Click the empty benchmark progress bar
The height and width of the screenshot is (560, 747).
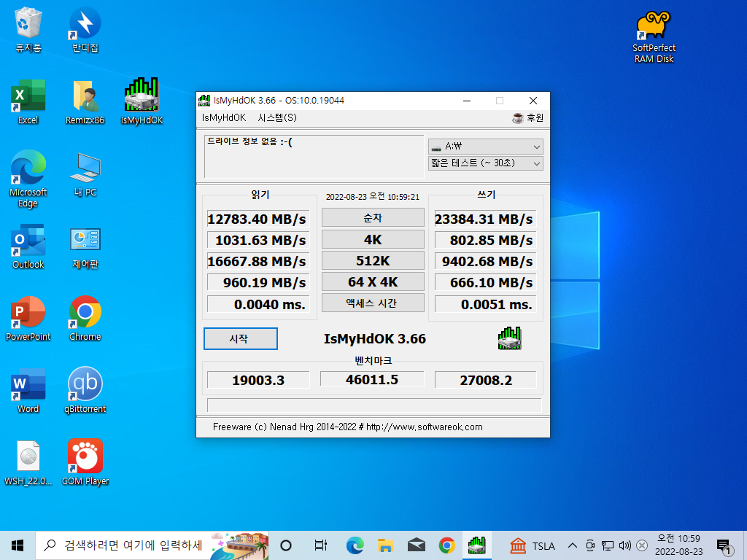[374, 405]
